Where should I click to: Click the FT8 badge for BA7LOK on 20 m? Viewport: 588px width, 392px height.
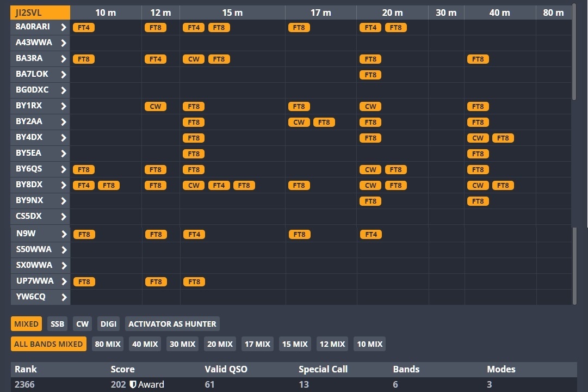click(x=370, y=75)
